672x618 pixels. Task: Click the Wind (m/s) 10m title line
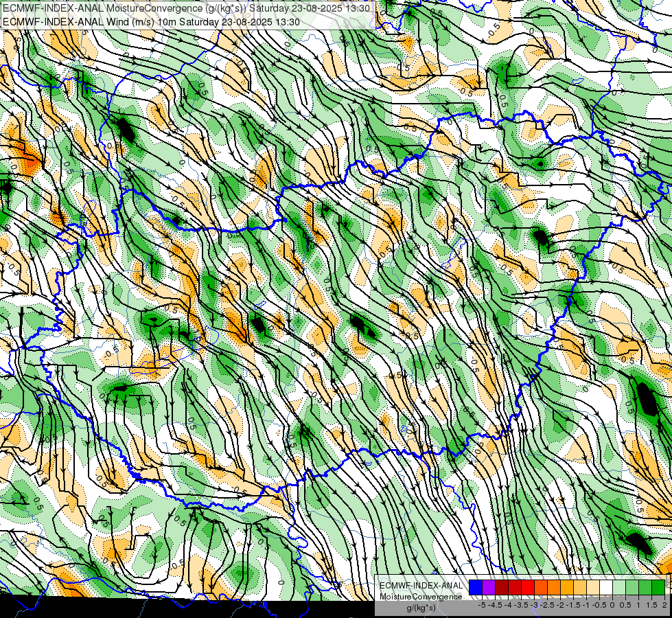(x=151, y=22)
